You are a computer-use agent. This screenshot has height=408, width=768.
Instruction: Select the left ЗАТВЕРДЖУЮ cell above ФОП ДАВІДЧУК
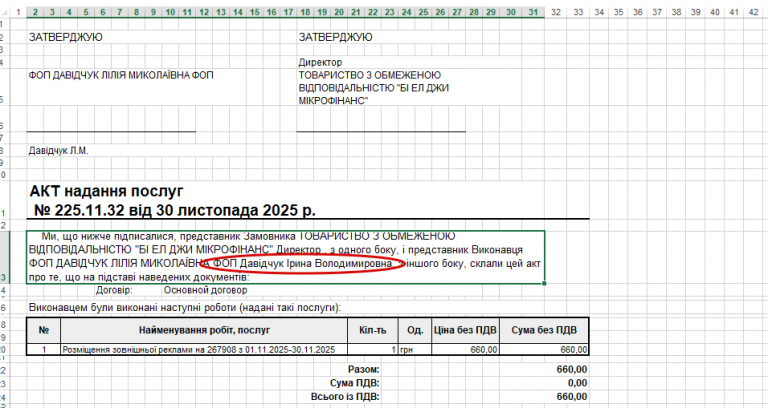coord(66,37)
